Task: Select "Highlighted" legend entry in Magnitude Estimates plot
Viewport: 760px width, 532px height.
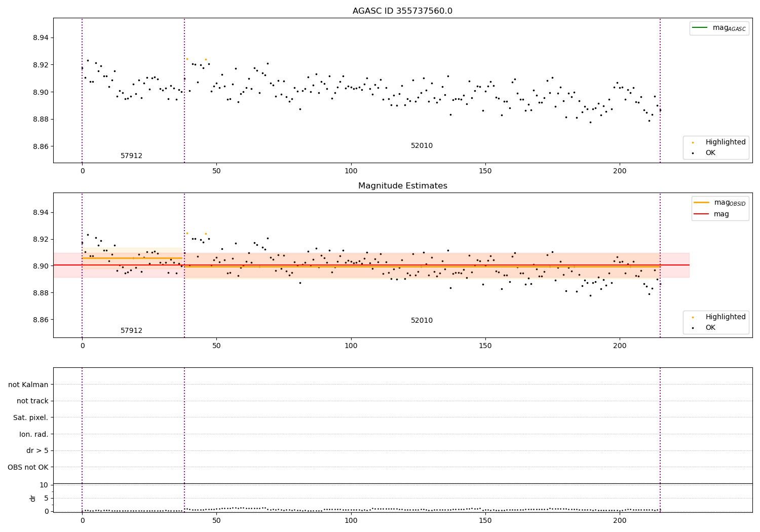Action: 726,317
